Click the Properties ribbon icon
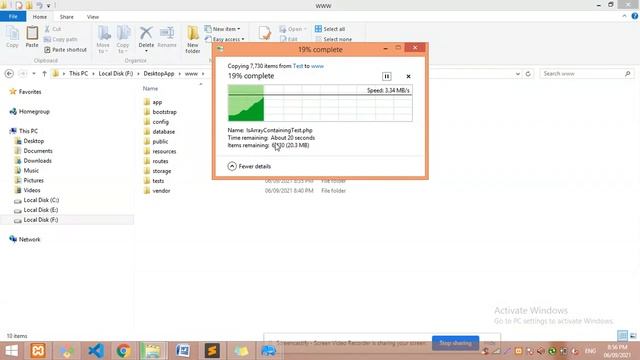Screen dimensions: 640x360 (x=264, y=33)
